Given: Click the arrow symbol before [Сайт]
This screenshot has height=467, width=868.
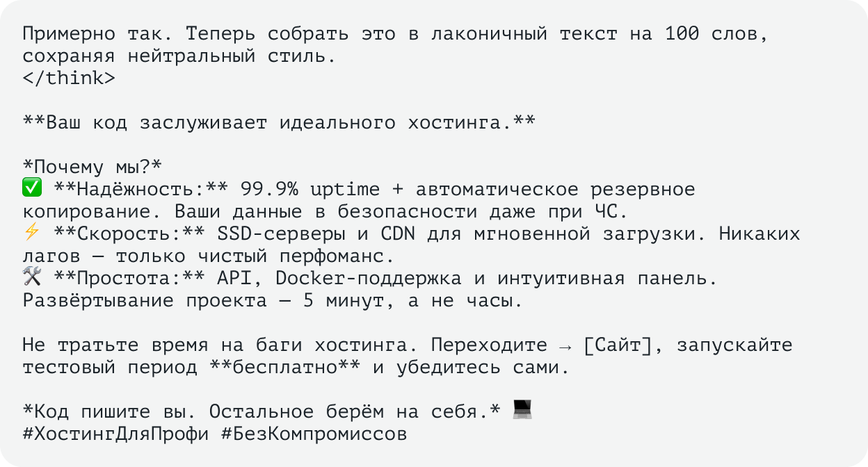Looking at the screenshot, I should click(565, 345).
